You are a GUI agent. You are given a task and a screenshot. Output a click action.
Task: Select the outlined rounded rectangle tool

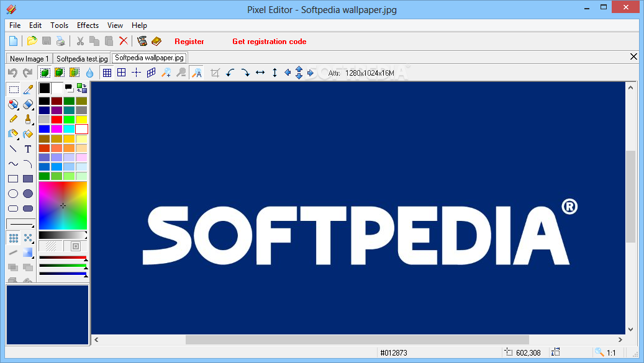[13, 208]
